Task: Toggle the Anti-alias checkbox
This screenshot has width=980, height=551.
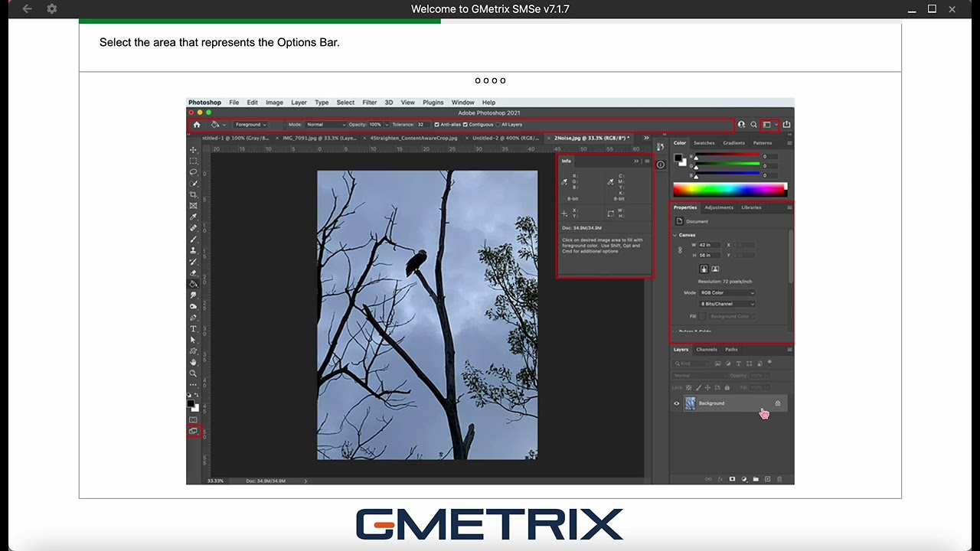Action: [436, 125]
